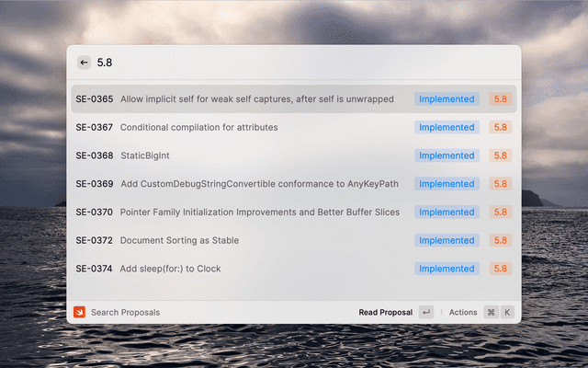Click the back arrow button
The height and width of the screenshot is (368, 588).
[x=85, y=63]
